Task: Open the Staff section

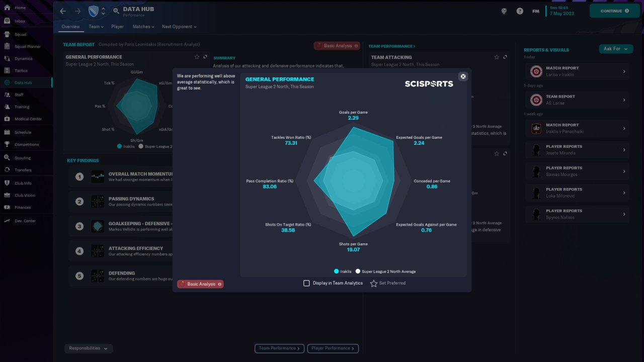Action: coord(26,95)
